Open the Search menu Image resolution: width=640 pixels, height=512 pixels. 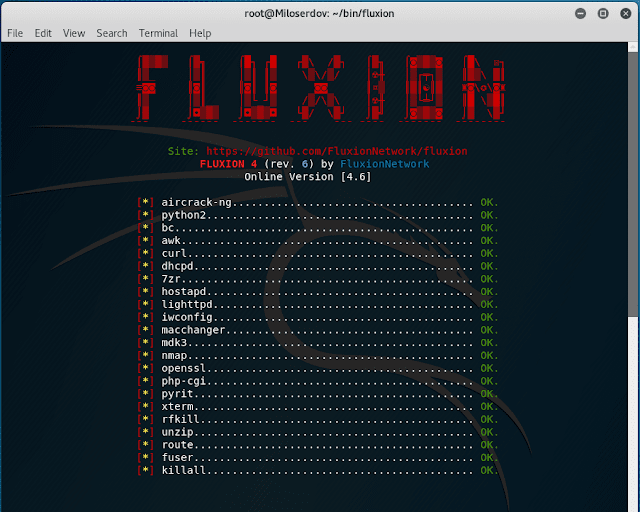[x=112, y=33]
